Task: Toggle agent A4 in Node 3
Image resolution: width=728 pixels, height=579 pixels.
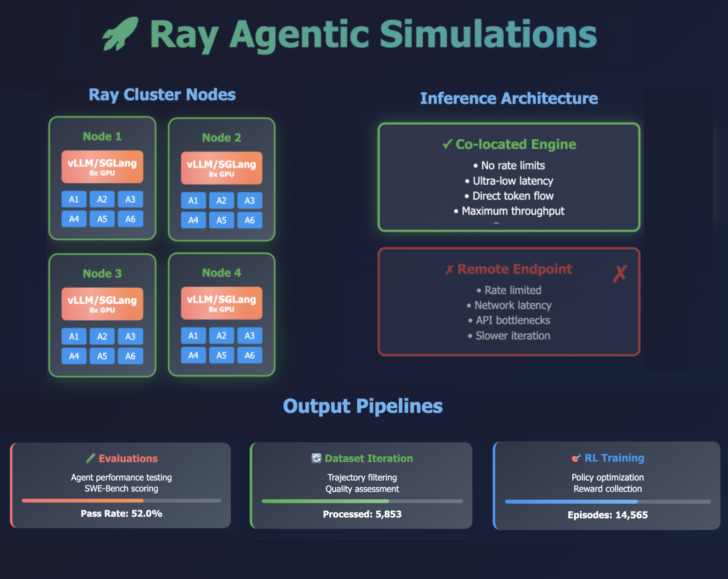Action: pyautogui.click(x=74, y=355)
